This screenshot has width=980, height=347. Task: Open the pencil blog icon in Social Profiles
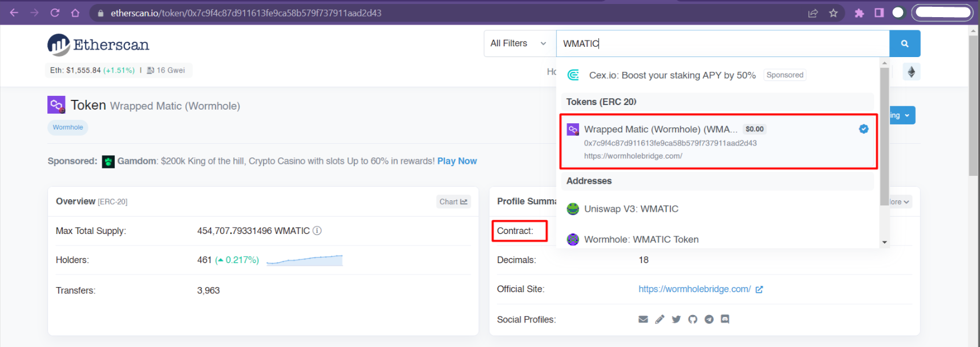tap(660, 319)
